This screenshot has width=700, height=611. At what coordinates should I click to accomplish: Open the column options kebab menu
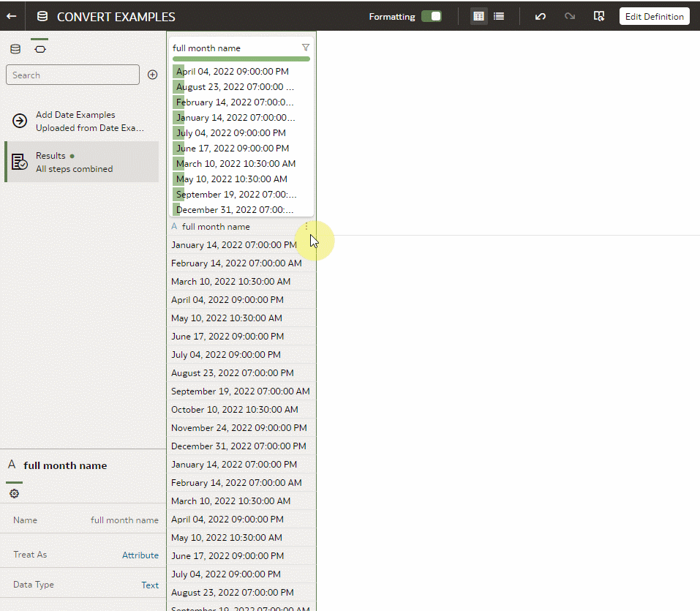[x=306, y=226]
